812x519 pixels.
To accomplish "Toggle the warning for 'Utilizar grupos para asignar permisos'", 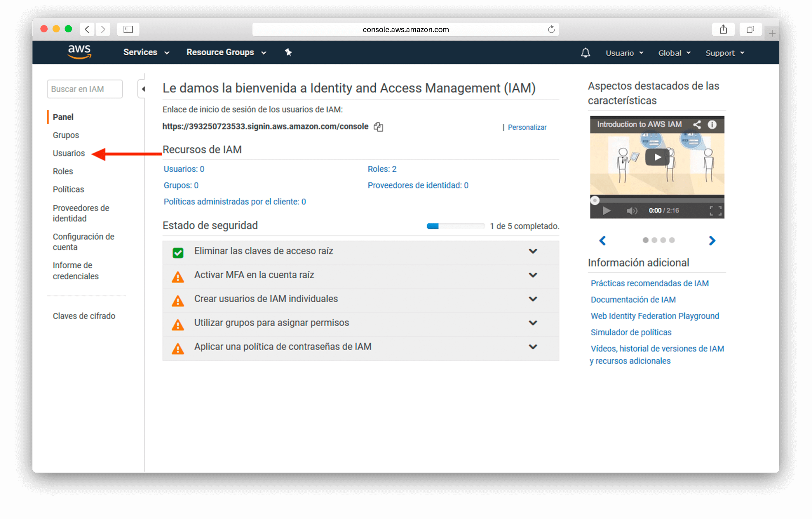I will click(533, 323).
